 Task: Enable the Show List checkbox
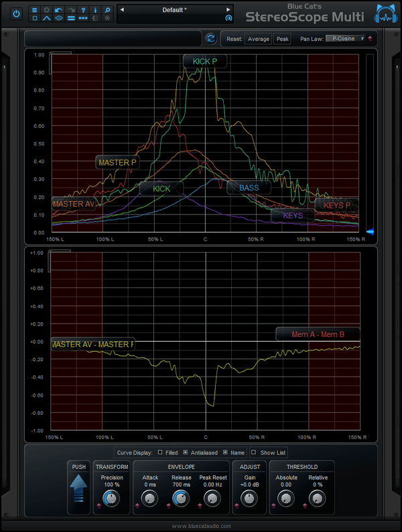[x=253, y=453]
